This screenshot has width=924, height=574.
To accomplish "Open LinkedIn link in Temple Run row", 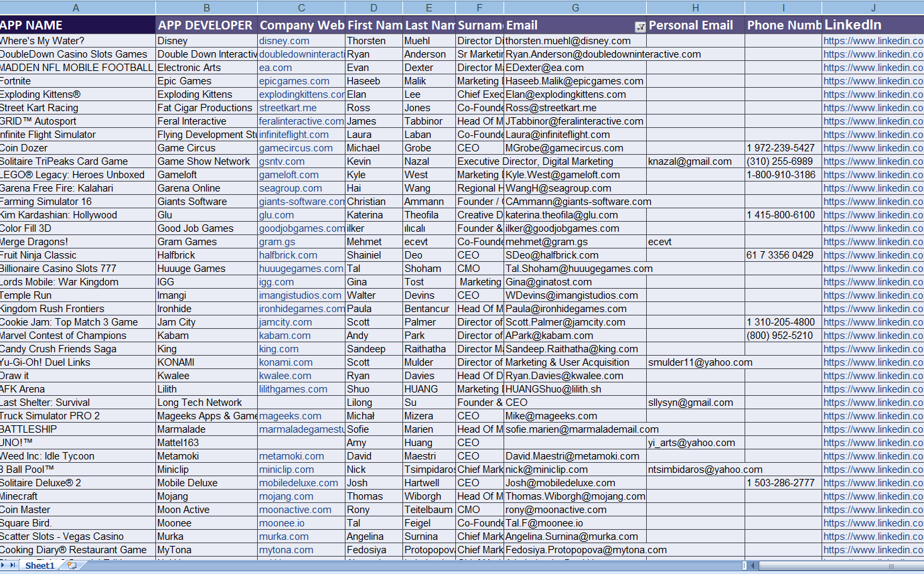I will 873,295.
